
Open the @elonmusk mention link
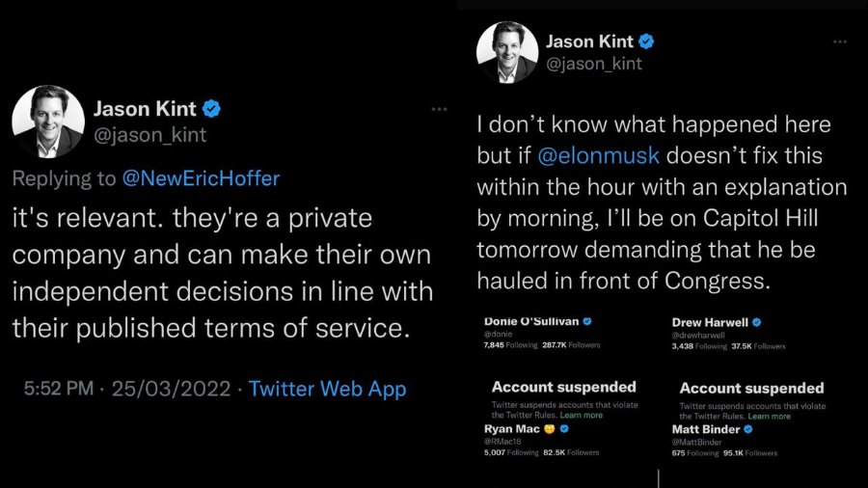pyautogui.click(x=598, y=155)
